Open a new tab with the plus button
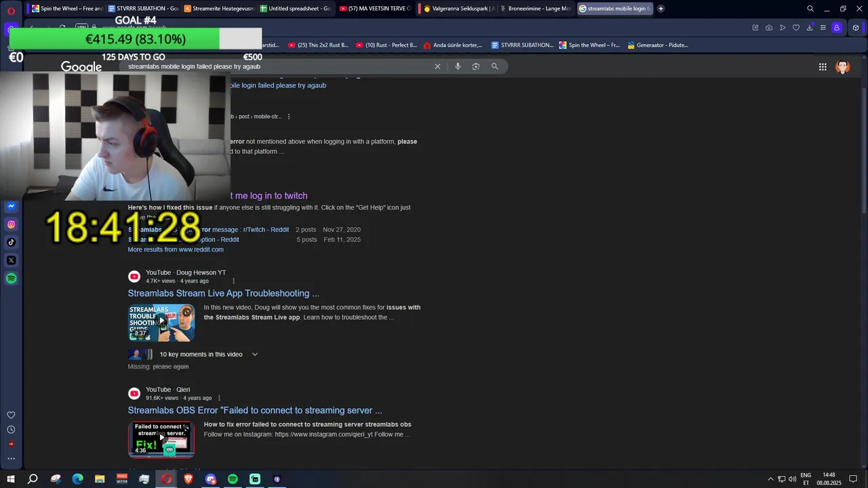The width and height of the screenshot is (868, 488). click(x=660, y=9)
